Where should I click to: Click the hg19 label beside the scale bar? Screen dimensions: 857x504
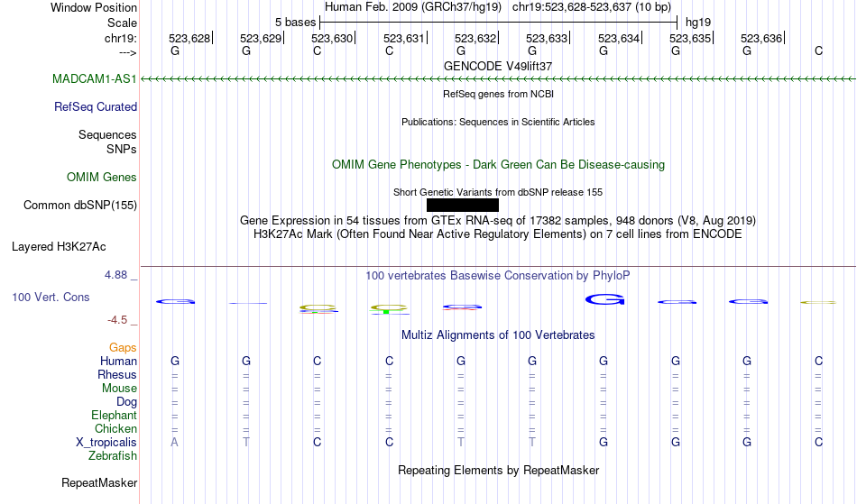(x=698, y=23)
